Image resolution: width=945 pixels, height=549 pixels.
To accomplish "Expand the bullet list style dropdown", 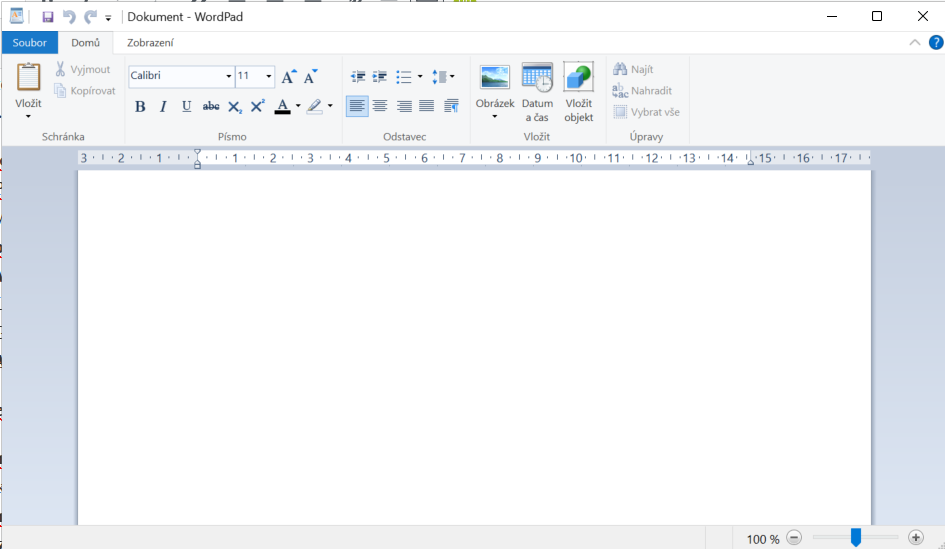I will coord(420,77).
